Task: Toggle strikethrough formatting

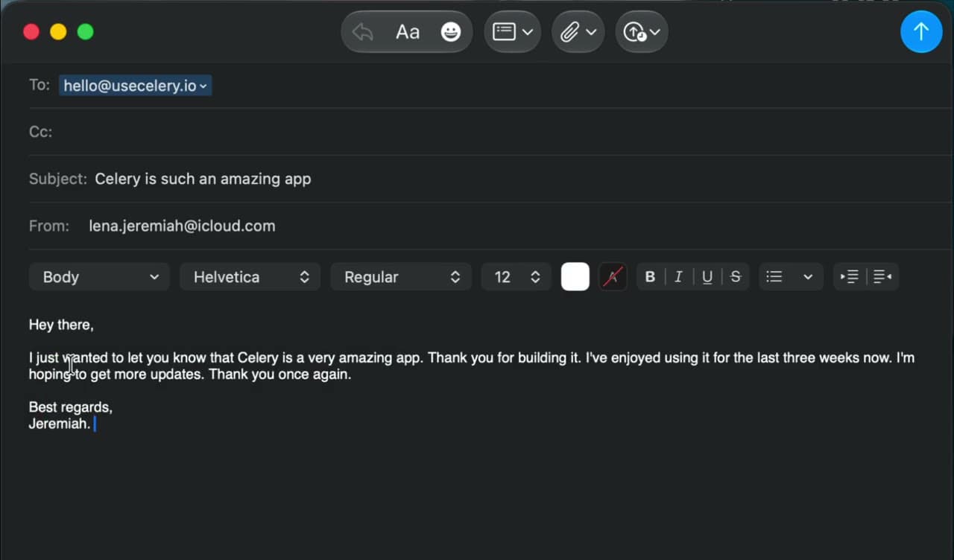Action: [736, 277]
